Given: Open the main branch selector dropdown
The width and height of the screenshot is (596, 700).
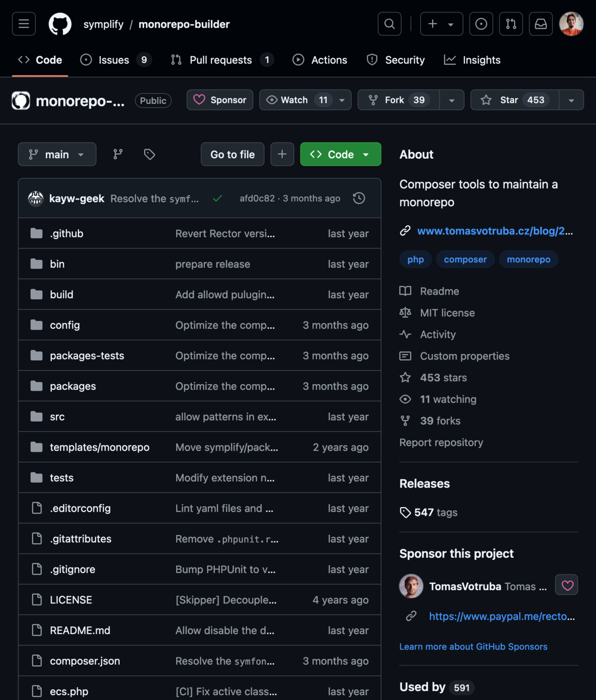Looking at the screenshot, I should [x=57, y=154].
